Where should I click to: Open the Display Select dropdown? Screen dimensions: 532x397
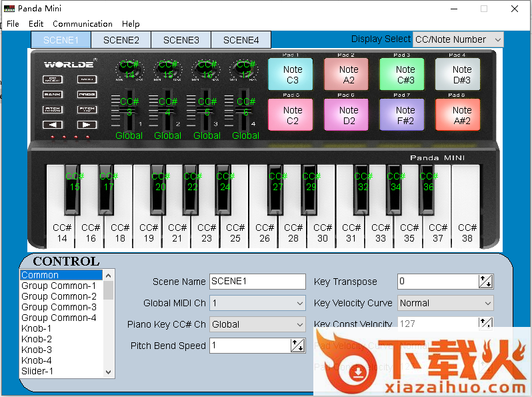[458, 39]
